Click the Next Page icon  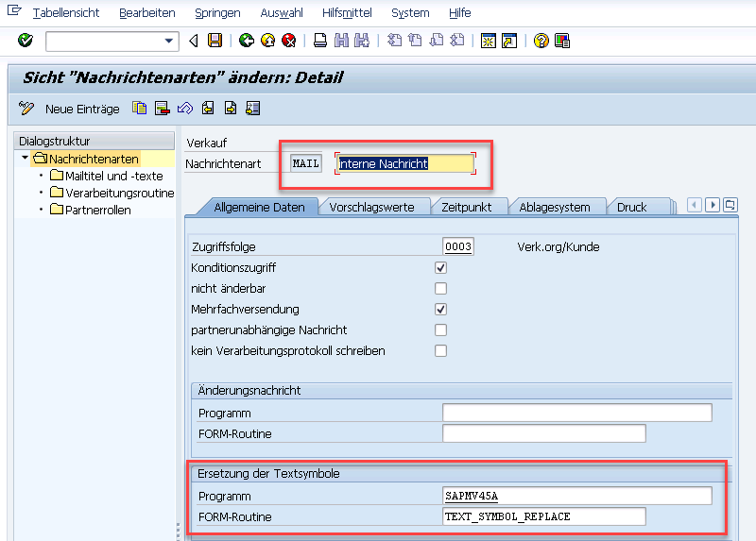point(437,41)
